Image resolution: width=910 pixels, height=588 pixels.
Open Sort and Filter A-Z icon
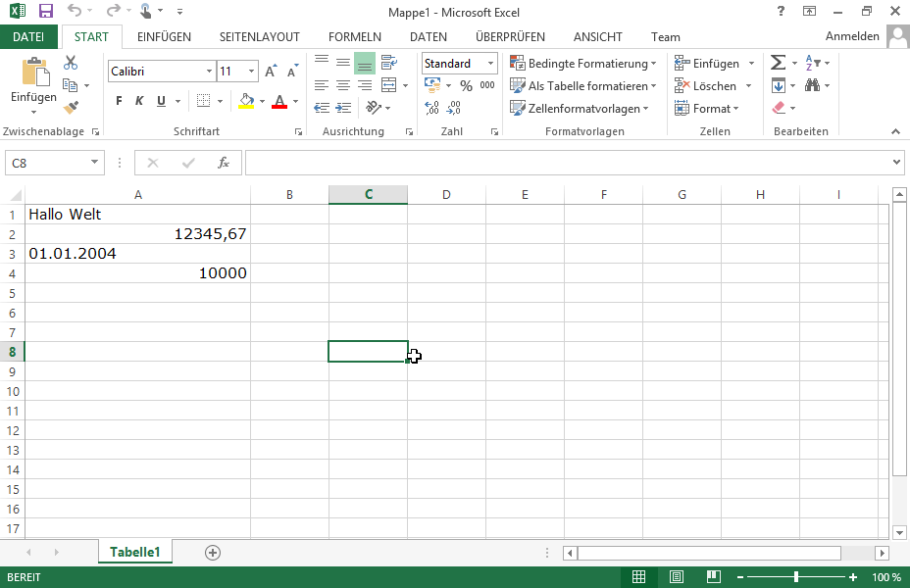click(813, 62)
